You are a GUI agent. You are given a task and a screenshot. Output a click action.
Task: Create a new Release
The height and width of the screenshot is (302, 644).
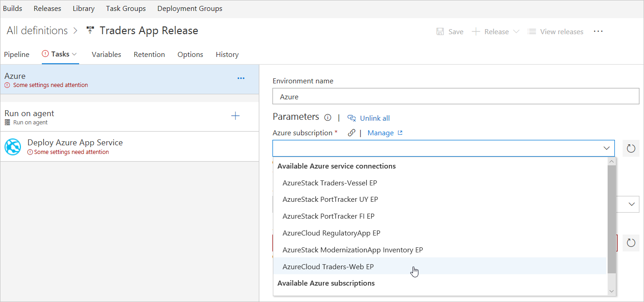coord(496,31)
